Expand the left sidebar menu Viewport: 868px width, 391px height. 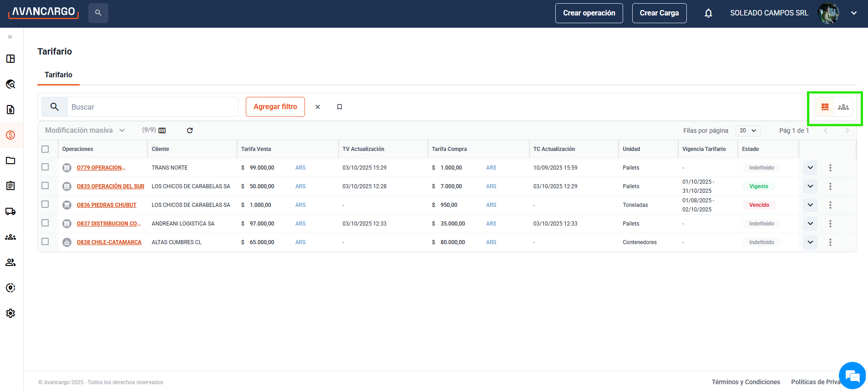(10, 37)
